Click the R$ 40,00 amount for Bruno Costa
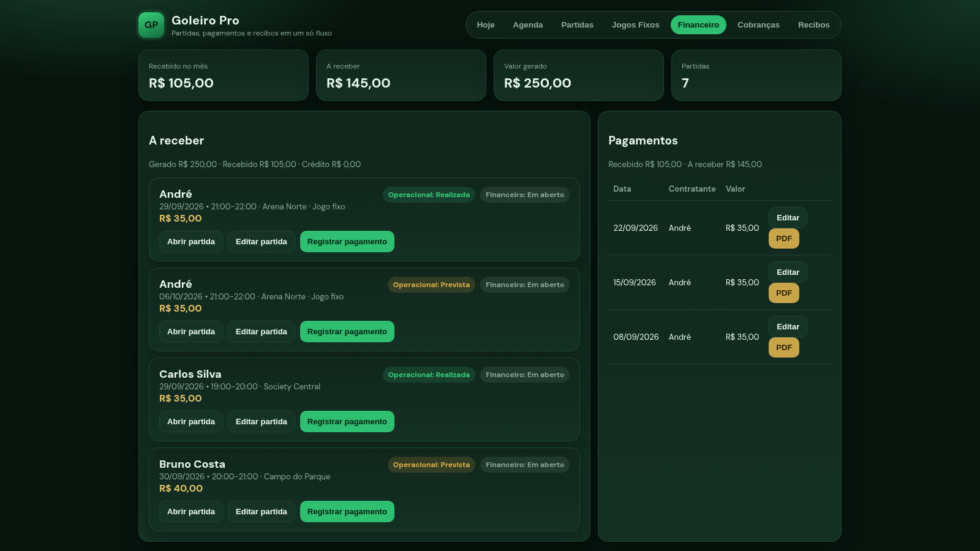The image size is (980, 551). [x=181, y=489]
